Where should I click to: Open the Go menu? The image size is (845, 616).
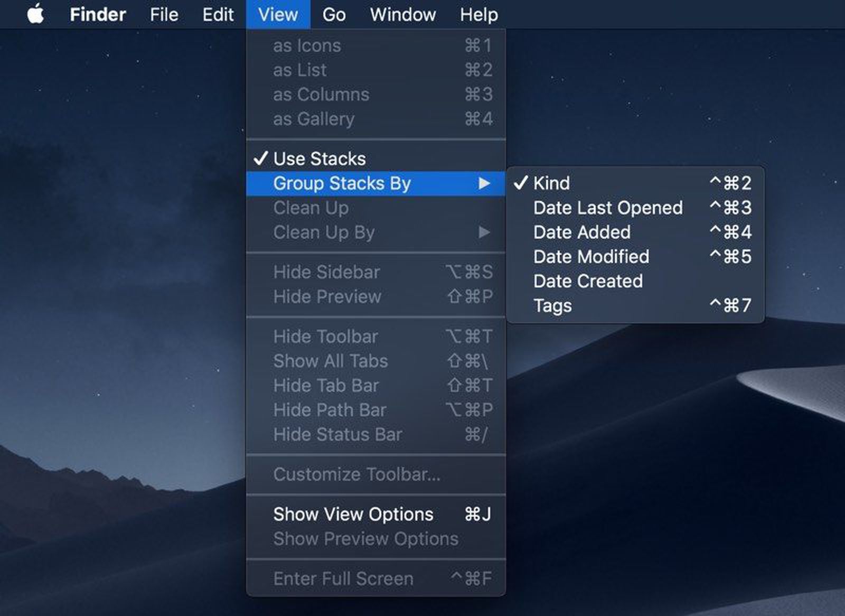click(x=334, y=14)
